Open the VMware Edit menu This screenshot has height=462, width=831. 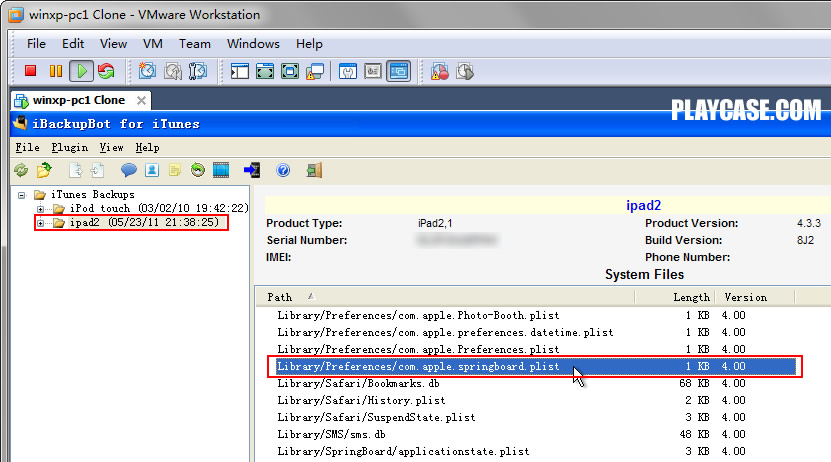tap(73, 44)
